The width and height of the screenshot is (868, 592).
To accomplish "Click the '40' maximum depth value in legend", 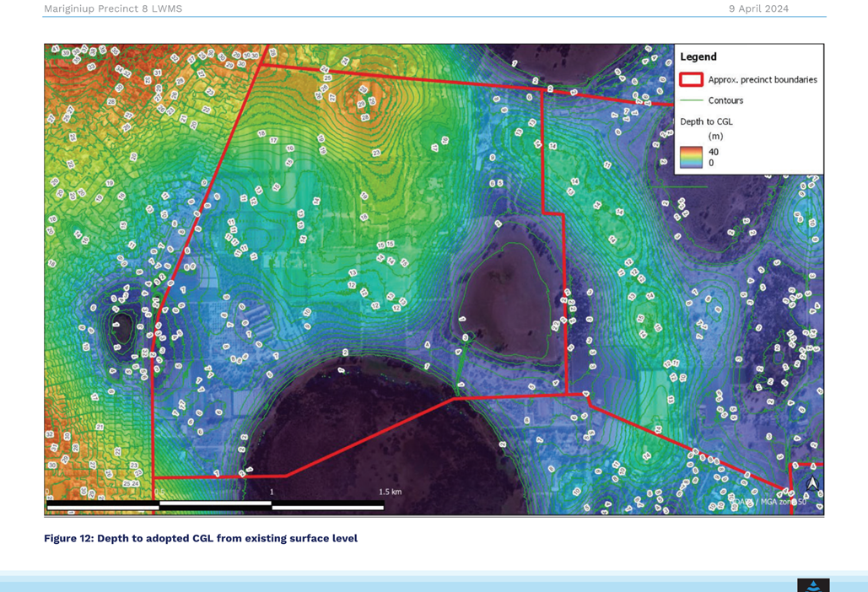I will [x=714, y=152].
